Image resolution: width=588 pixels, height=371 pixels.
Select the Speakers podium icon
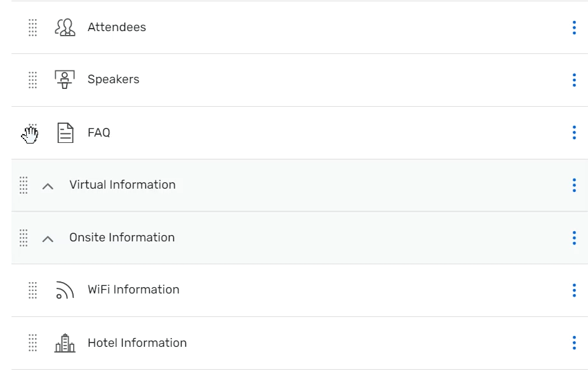point(66,79)
